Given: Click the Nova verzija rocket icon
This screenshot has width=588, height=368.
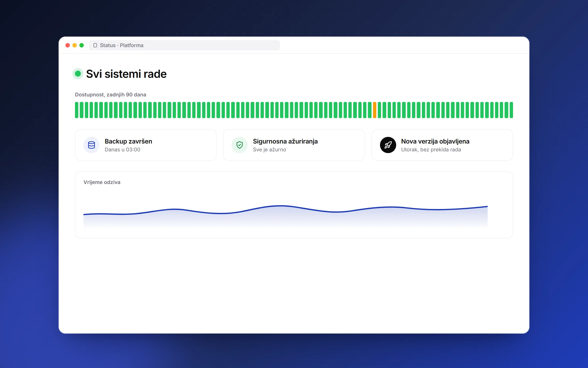Looking at the screenshot, I should coord(388,145).
